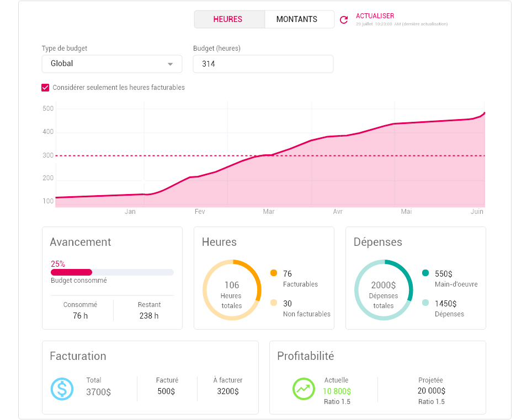This screenshot has height=420, width=527.
Task: Click the light orange Non facturables dot
Action: (274, 303)
